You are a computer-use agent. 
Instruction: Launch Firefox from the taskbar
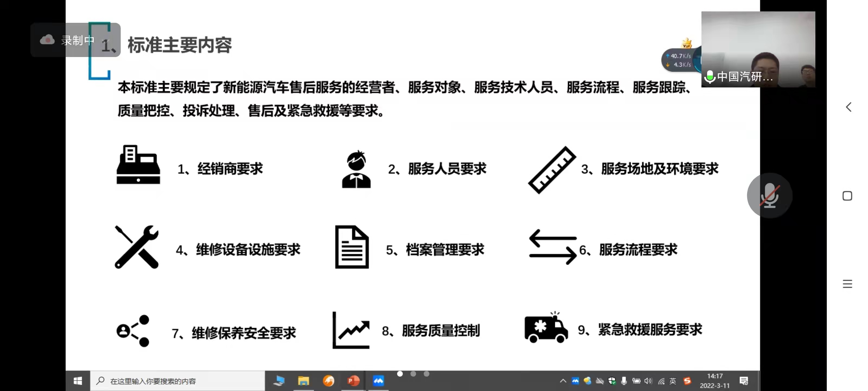[x=328, y=380]
